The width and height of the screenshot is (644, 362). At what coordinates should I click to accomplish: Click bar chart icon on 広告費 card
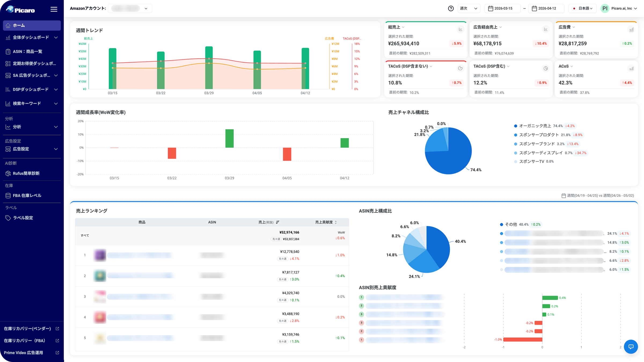[x=631, y=30]
